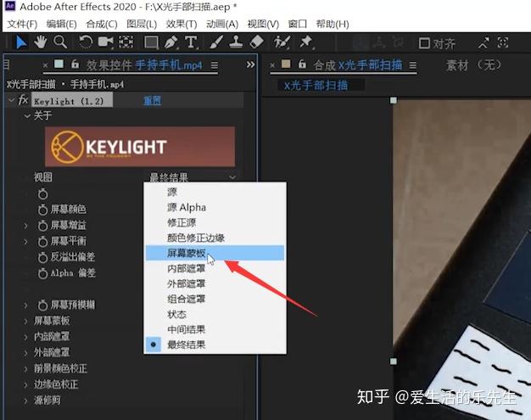The image size is (531, 420).
Task: Choose checked 最终结果 option
Action: pyautogui.click(x=215, y=344)
